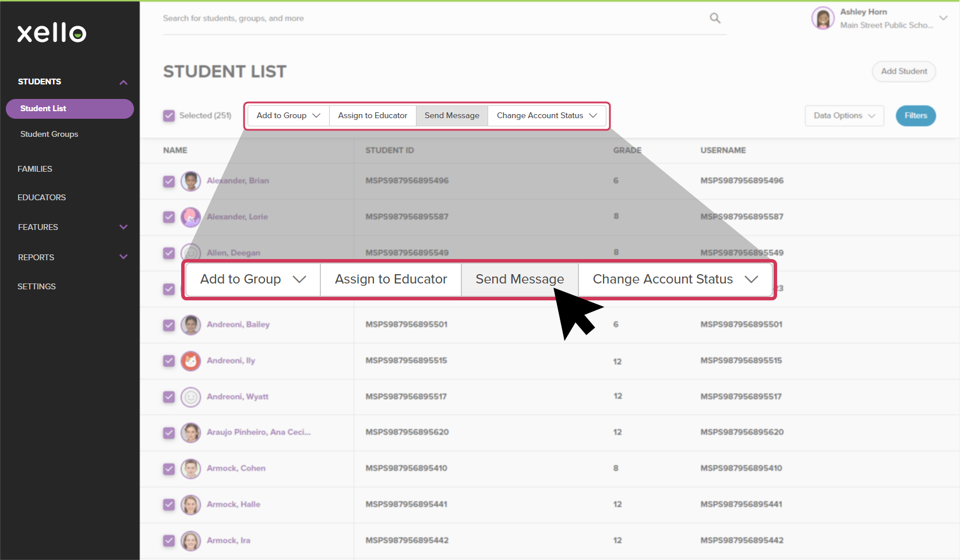Open student profile Allen, Deegan
The image size is (960, 560).
(234, 253)
